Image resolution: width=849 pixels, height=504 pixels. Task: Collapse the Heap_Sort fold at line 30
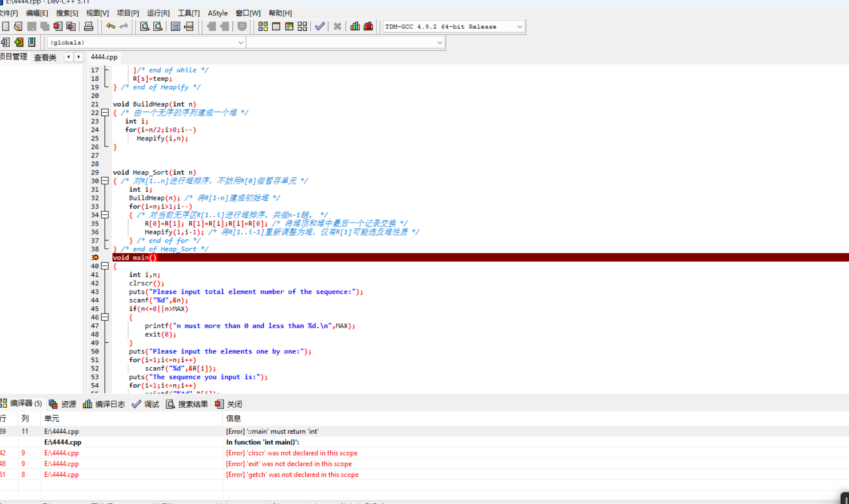[105, 181]
